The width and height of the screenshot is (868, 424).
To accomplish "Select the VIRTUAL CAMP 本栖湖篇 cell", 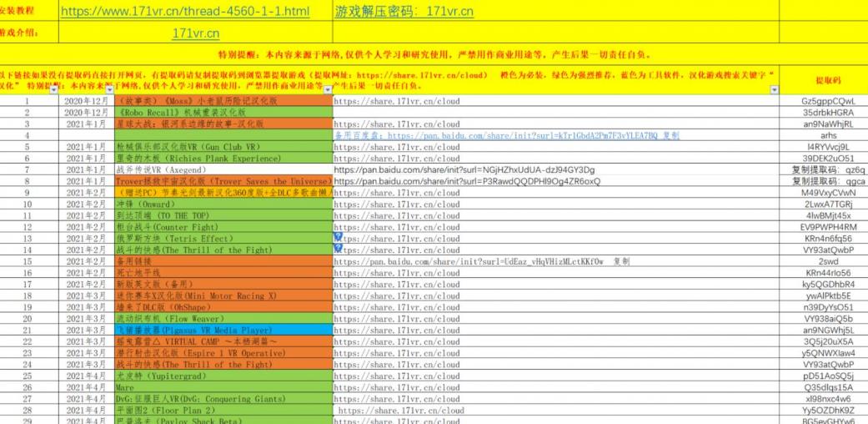I will pos(223,341).
